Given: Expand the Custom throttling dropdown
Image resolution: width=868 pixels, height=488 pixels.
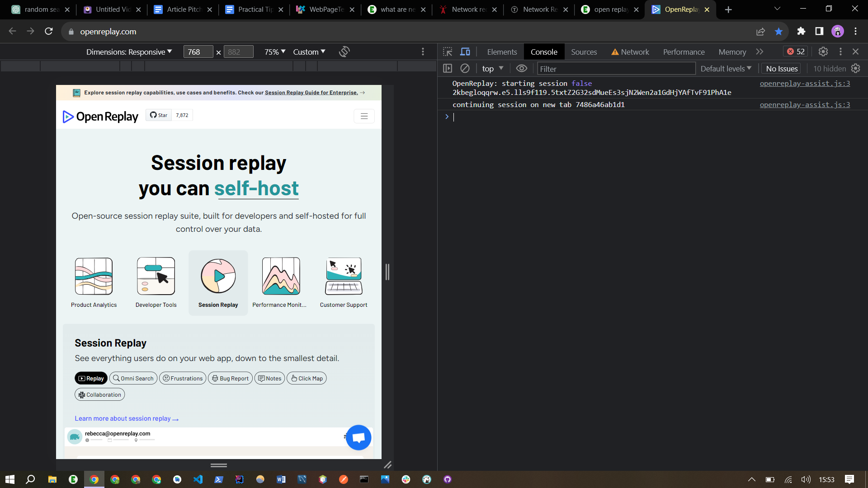Looking at the screenshot, I should [x=309, y=52].
